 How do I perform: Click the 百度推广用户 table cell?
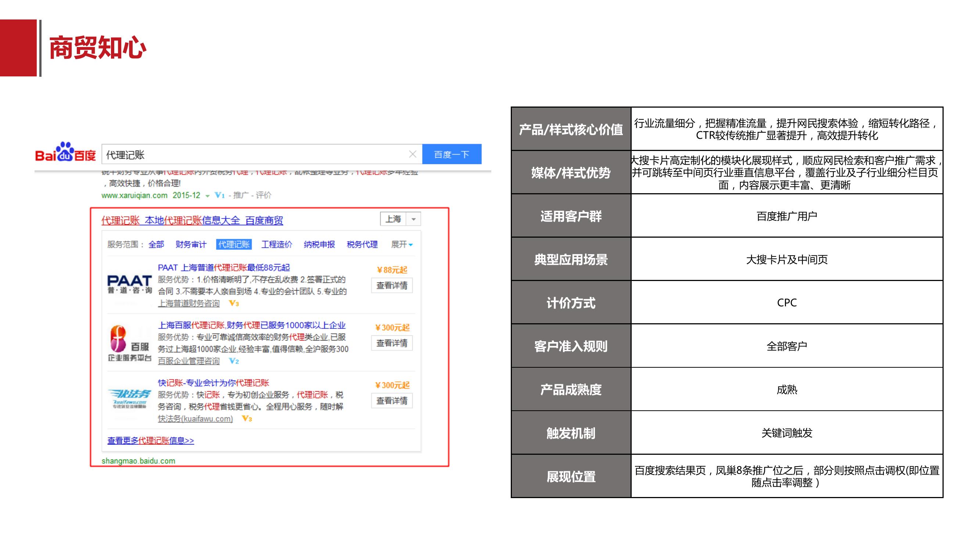tap(787, 216)
